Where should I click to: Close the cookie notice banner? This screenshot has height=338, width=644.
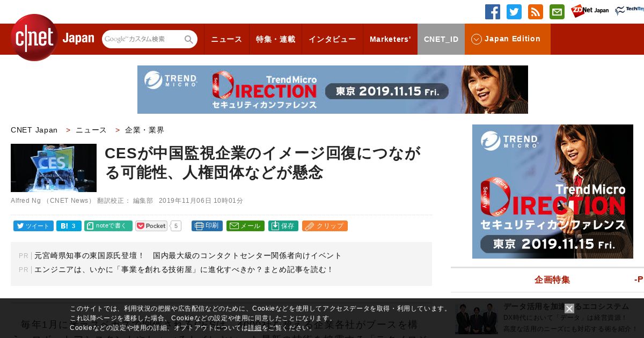click(x=569, y=308)
